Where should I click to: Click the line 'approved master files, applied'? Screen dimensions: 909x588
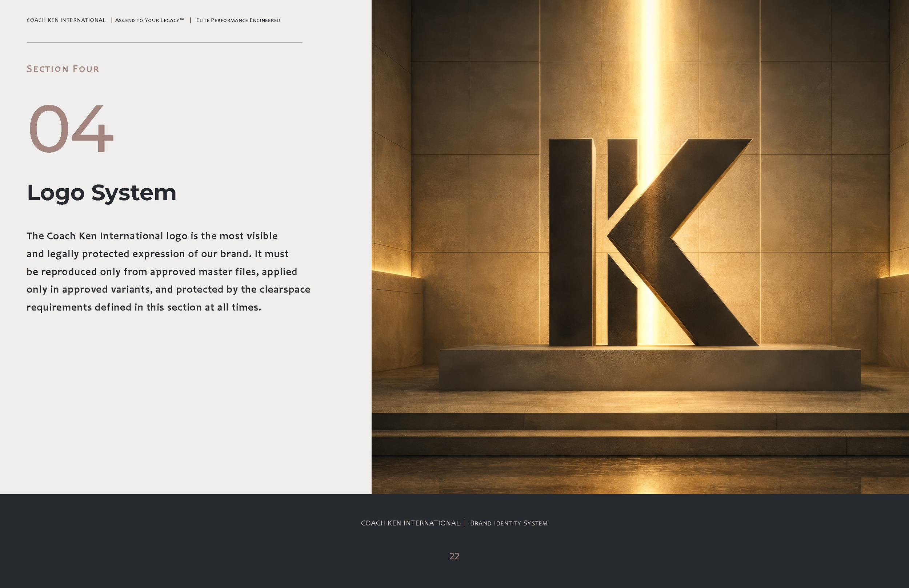161,271
